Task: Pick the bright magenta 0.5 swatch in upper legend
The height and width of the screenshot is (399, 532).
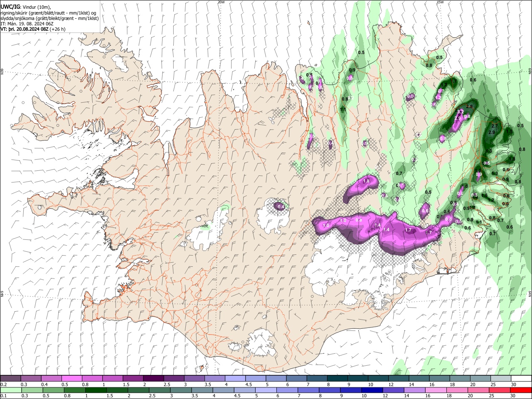Action: pos(71,378)
